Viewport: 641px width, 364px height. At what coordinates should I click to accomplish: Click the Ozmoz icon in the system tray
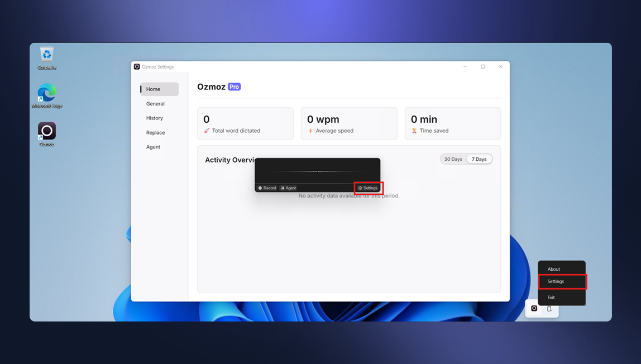coord(534,308)
